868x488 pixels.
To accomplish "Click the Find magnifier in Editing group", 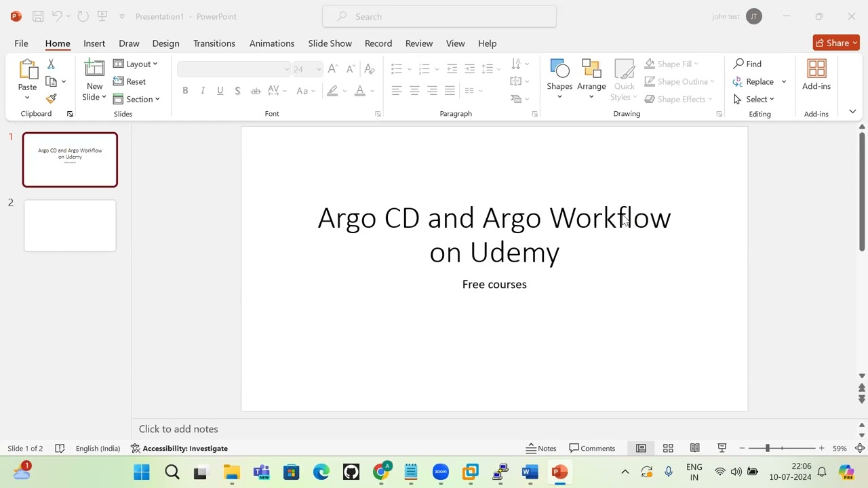I will coord(747,64).
